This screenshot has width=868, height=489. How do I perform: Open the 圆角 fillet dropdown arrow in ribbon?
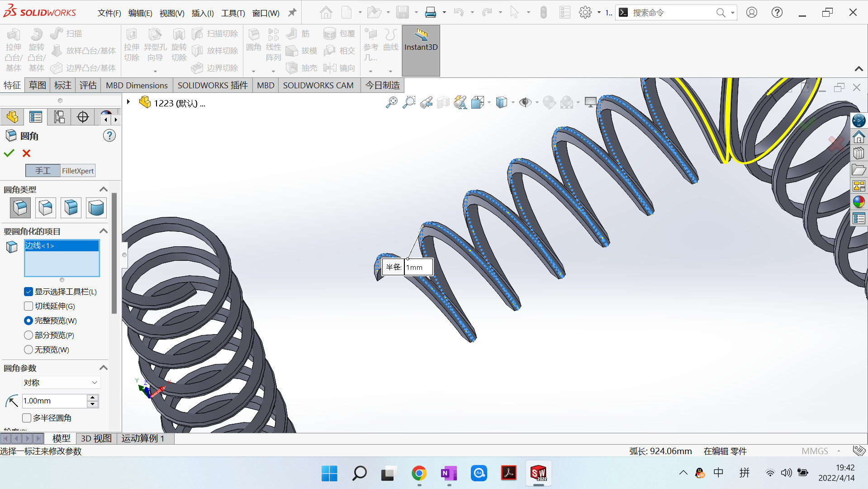[x=253, y=71]
